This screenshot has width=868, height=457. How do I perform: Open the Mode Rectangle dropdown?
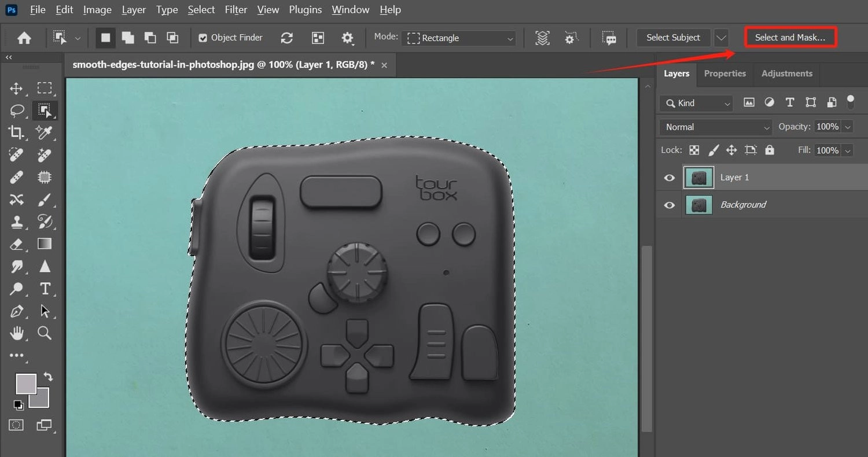point(459,38)
